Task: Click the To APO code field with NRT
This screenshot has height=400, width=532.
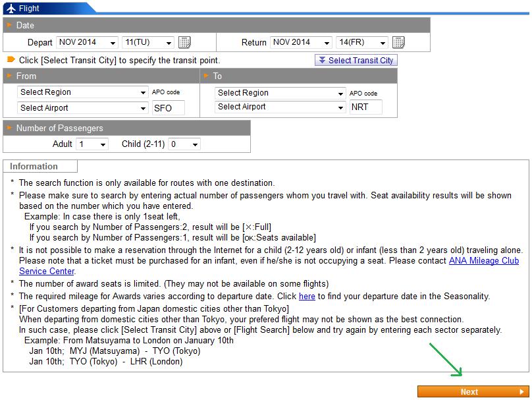Action: [x=365, y=107]
